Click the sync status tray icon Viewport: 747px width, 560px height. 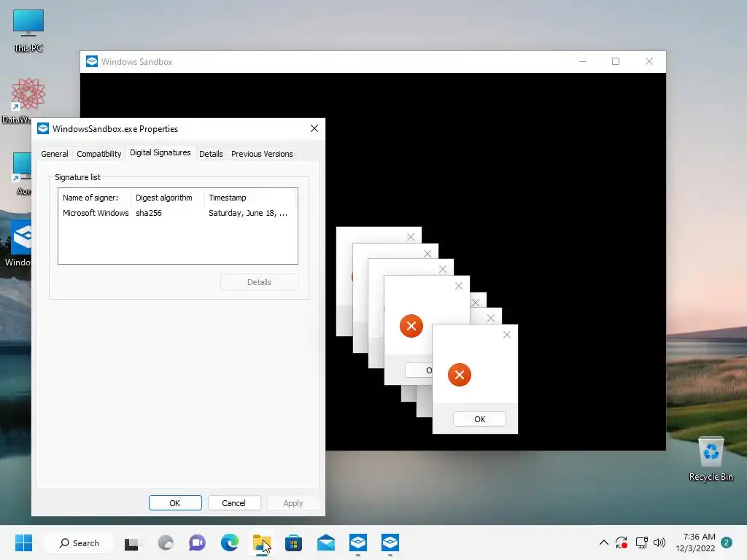point(622,542)
